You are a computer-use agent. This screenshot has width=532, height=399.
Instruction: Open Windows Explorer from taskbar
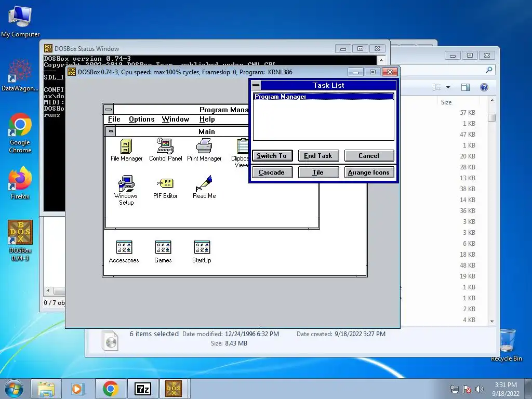[x=46, y=389]
